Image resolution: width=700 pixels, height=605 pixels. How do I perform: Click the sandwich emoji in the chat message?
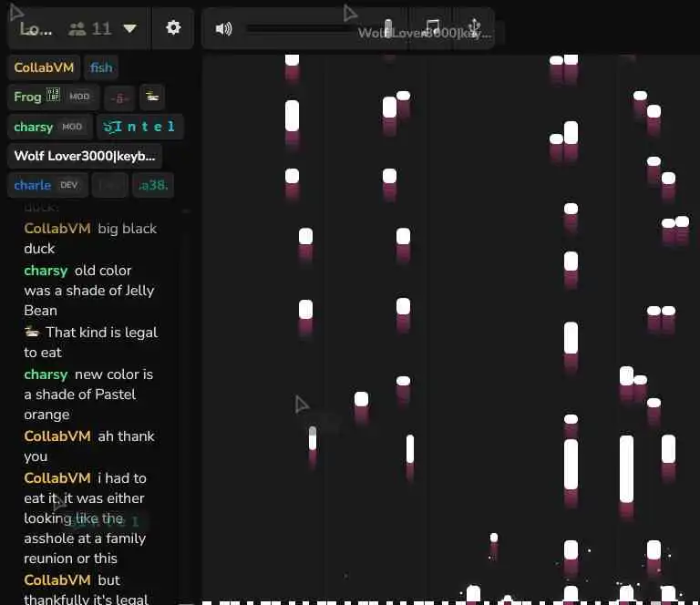coord(32,332)
